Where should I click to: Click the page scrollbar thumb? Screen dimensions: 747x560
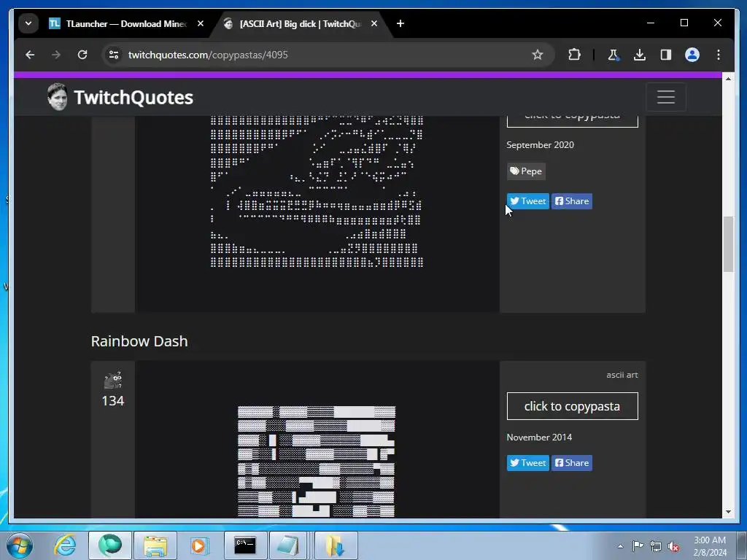tap(728, 244)
